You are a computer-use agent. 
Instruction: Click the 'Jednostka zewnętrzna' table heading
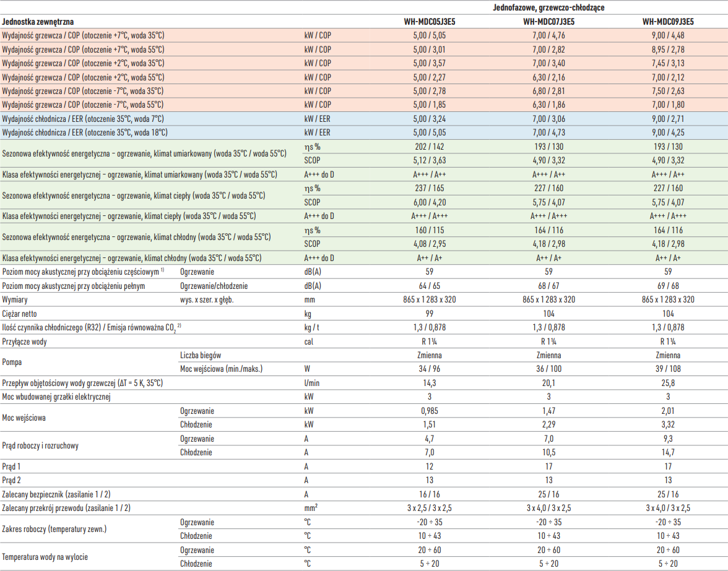38,21
